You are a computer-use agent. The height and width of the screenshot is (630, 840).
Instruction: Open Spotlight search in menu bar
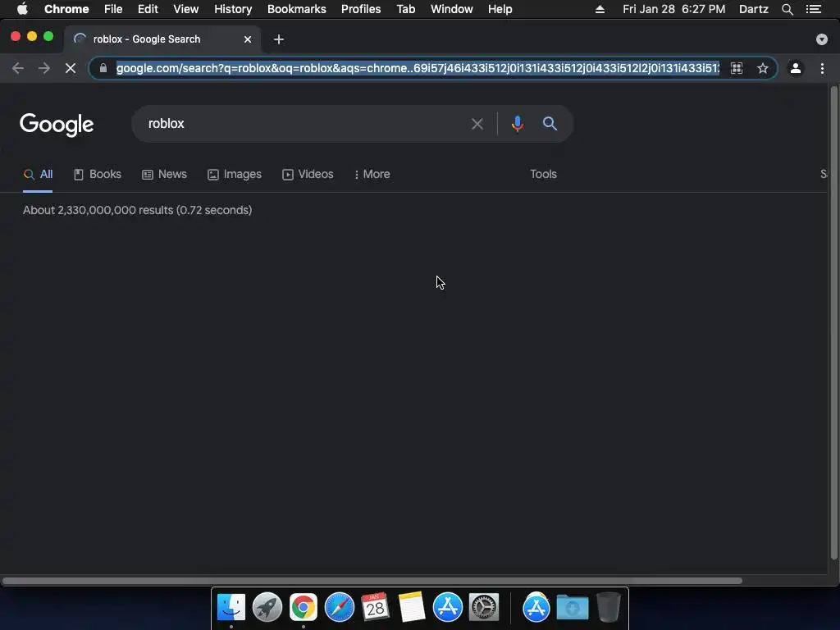coord(787,9)
